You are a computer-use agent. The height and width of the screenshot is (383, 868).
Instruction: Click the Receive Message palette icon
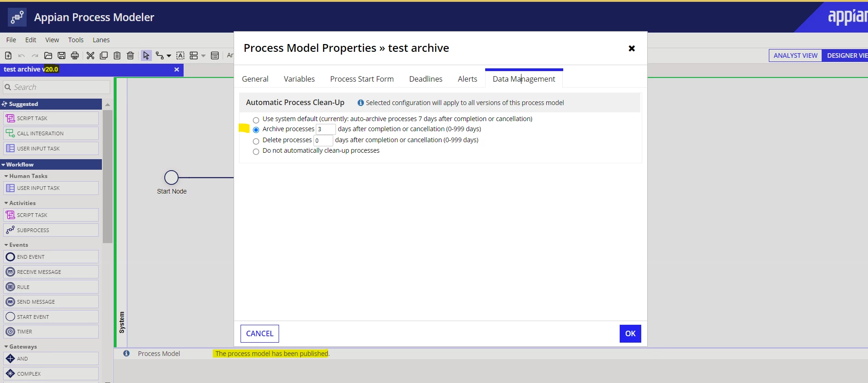point(10,272)
